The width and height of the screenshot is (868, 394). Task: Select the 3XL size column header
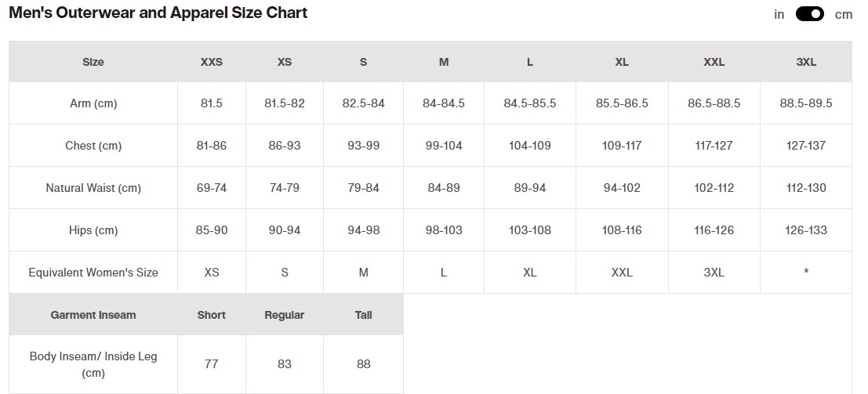(x=806, y=62)
